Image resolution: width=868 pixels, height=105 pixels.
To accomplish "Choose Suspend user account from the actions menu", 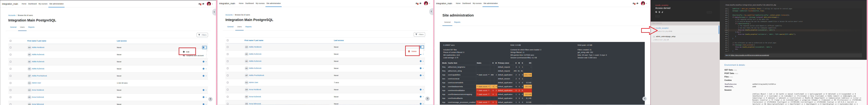I will [x=193, y=56].
